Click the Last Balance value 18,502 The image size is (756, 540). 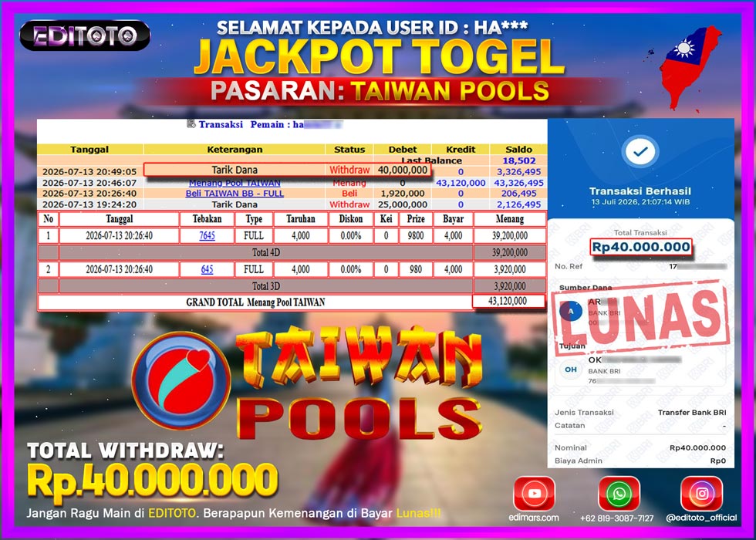pos(518,160)
